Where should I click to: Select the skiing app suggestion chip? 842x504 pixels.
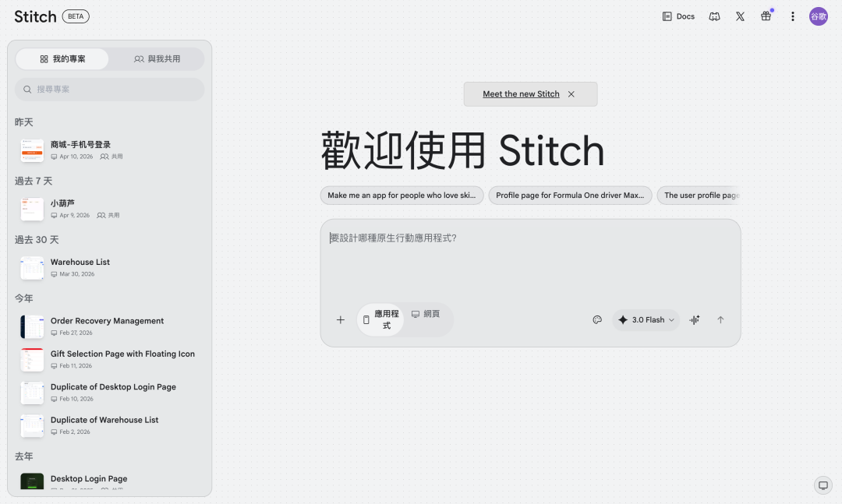[402, 196]
